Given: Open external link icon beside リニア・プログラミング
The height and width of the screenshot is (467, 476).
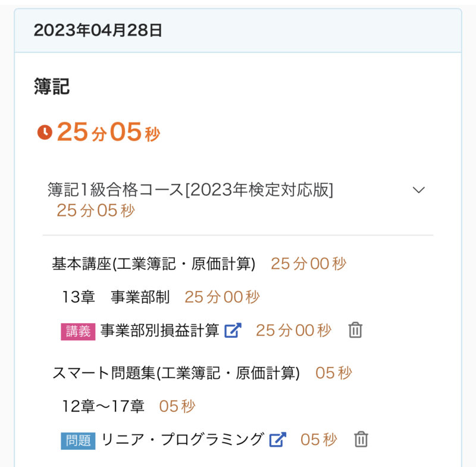Looking at the screenshot, I should click(x=277, y=440).
